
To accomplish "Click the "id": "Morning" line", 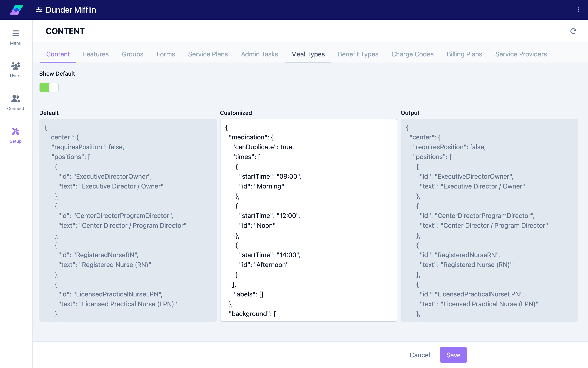I will [262, 186].
